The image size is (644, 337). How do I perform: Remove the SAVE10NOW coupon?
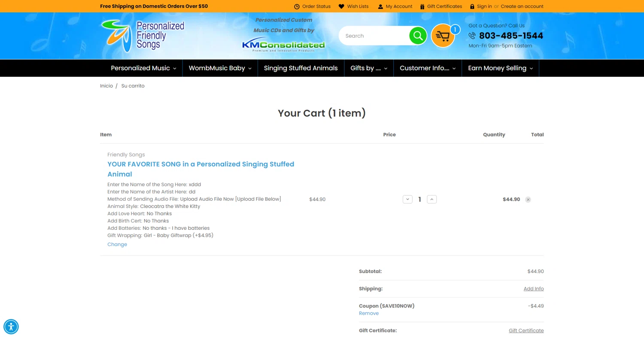pyautogui.click(x=369, y=313)
